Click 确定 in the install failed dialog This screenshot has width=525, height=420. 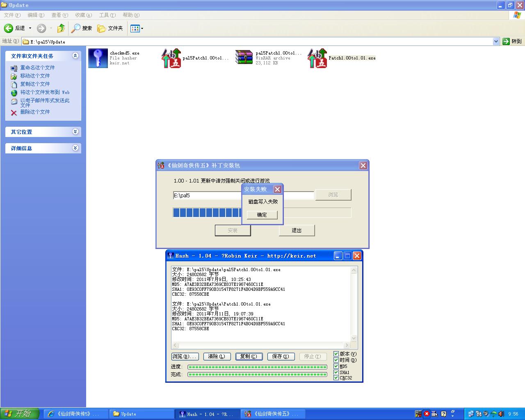[262, 215]
